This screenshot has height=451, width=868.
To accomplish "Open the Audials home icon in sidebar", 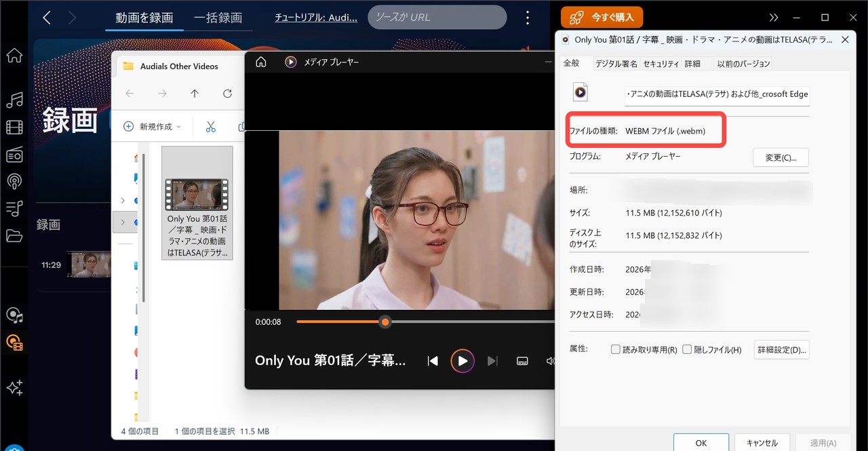I will [14, 56].
